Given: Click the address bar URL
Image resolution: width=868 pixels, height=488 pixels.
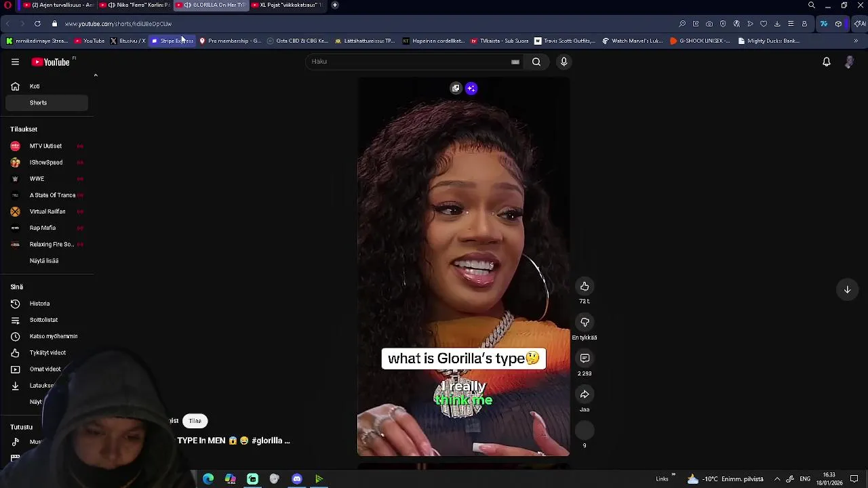Looking at the screenshot, I should pos(118,24).
